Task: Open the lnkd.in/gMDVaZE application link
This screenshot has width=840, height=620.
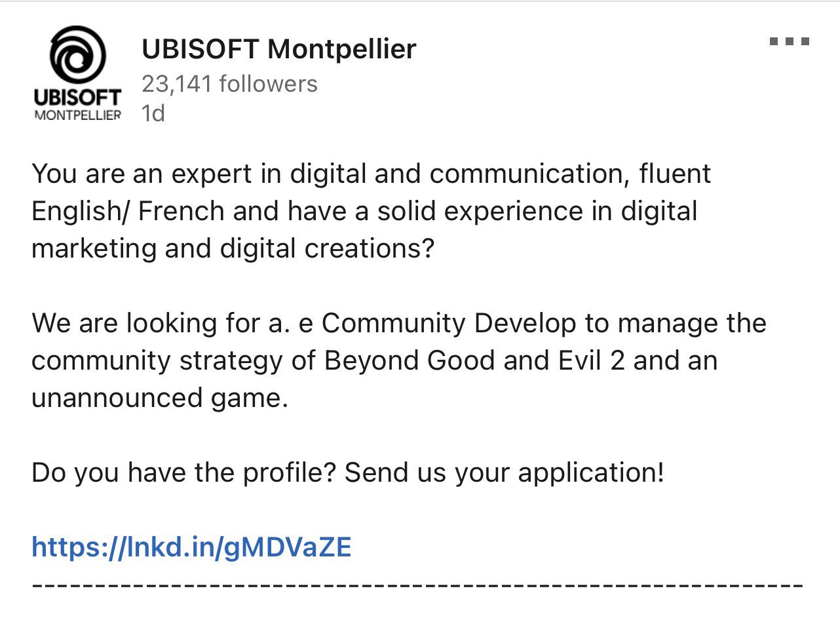Action: pyautogui.click(x=191, y=547)
